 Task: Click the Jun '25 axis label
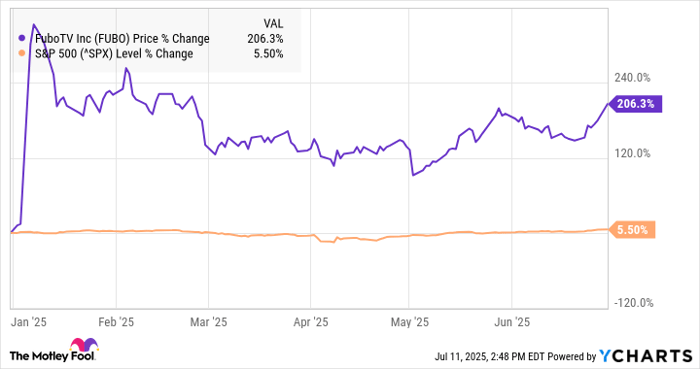[x=512, y=322]
